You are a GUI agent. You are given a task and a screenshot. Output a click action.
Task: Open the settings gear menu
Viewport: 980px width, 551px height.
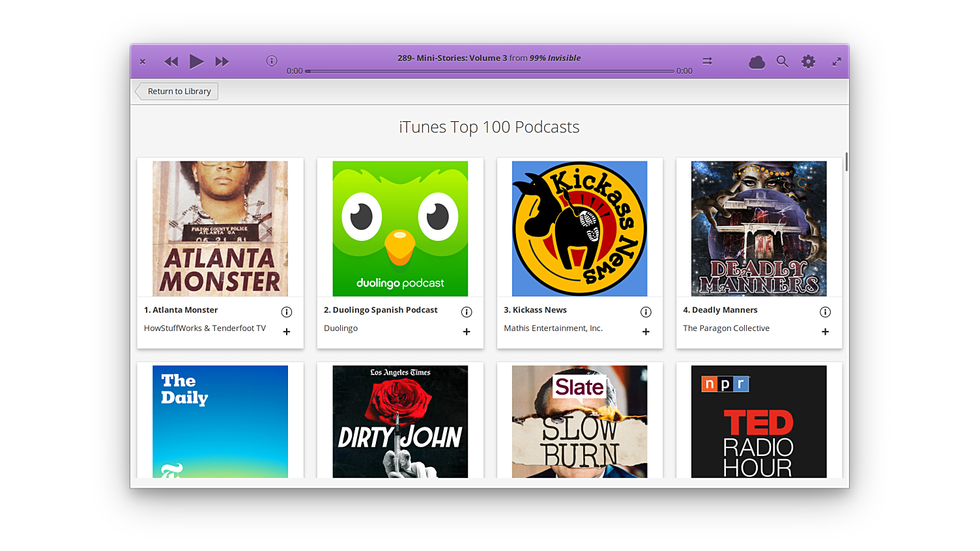(x=808, y=61)
